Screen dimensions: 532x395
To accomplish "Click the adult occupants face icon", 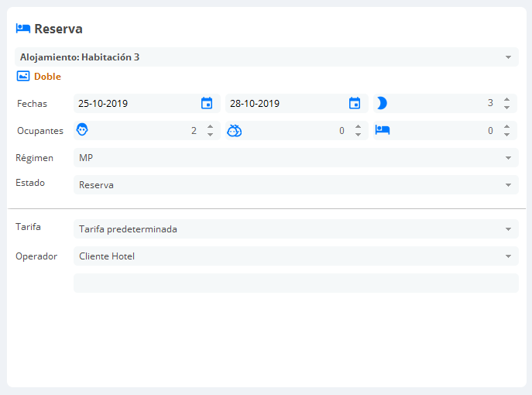I will [82, 129].
